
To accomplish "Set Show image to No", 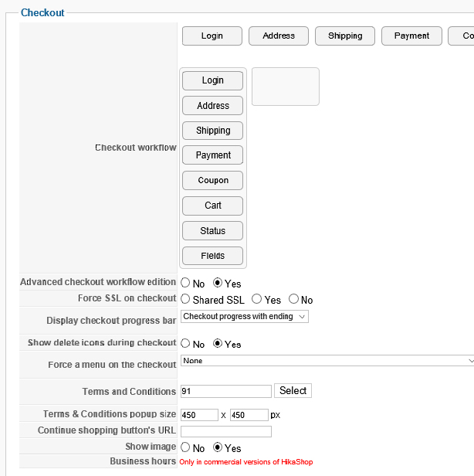I will pyautogui.click(x=185, y=447).
